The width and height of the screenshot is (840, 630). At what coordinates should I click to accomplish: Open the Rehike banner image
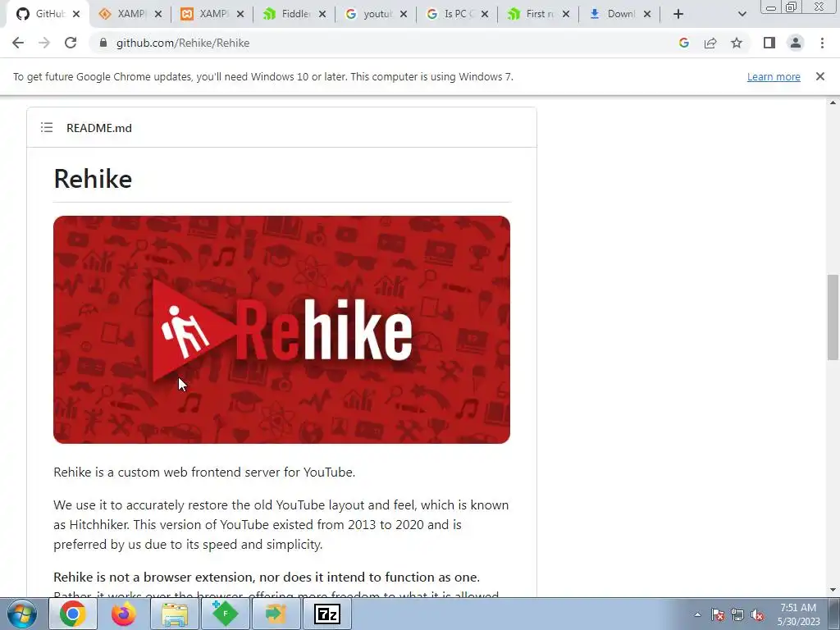[282, 330]
